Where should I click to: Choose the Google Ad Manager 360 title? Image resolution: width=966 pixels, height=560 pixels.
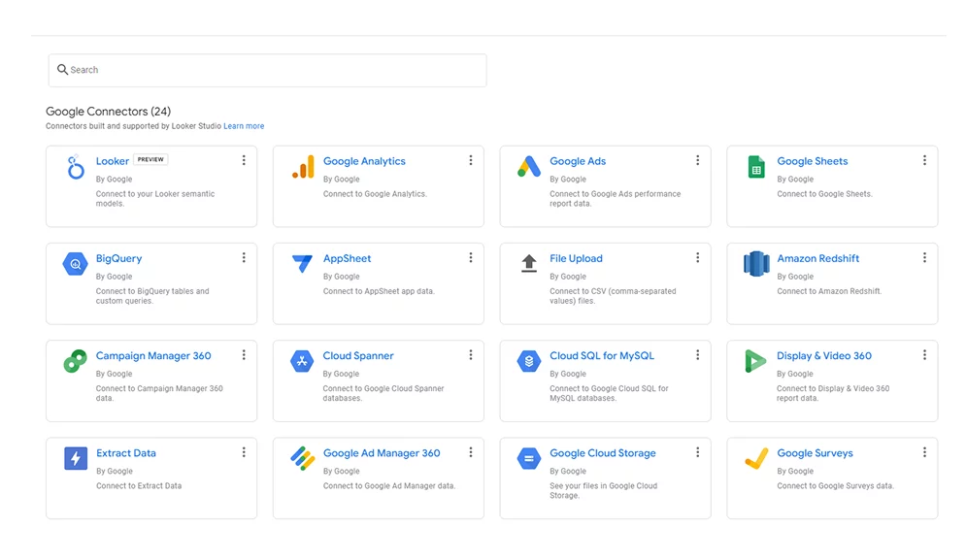coord(382,453)
